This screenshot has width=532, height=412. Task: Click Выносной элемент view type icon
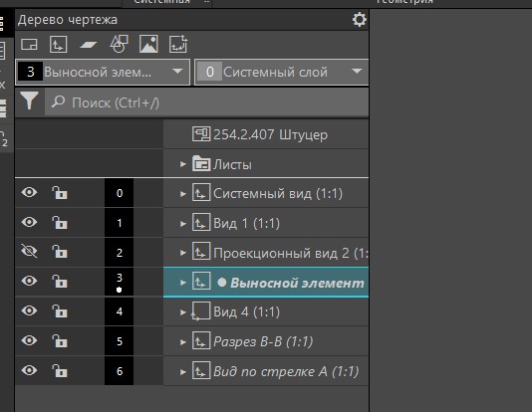201,281
